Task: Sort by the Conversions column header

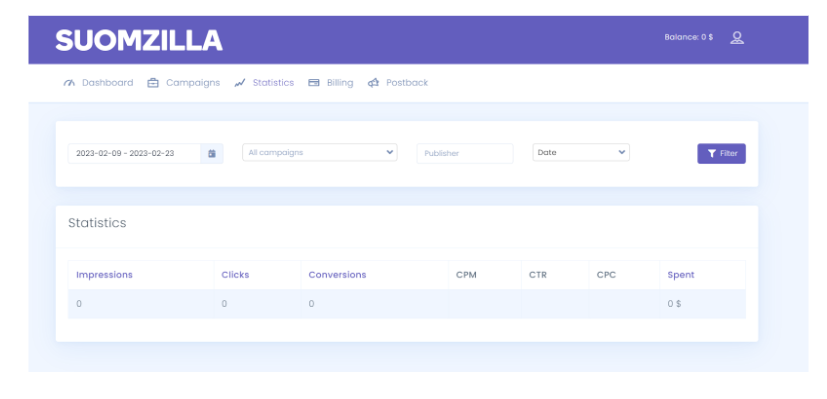Action: (x=337, y=275)
